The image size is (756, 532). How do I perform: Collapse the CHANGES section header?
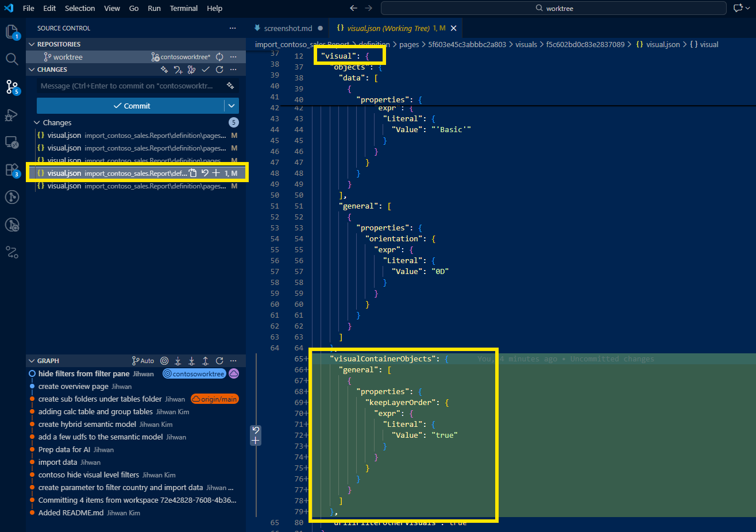32,70
